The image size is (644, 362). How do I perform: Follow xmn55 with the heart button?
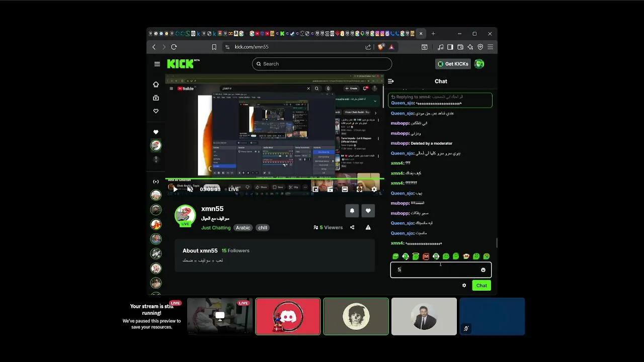pos(368,211)
